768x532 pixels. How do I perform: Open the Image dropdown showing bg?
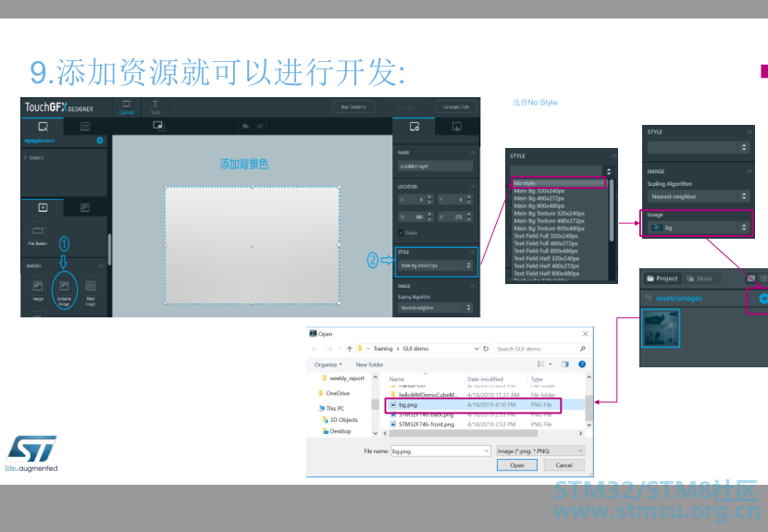pyautogui.click(x=698, y=228)
